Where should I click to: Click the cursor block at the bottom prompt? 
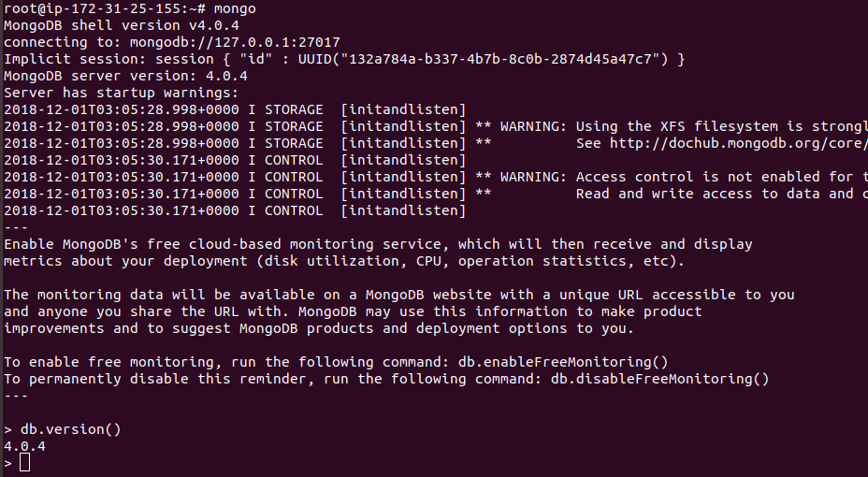pyautogui.click(x=24, y=463)
